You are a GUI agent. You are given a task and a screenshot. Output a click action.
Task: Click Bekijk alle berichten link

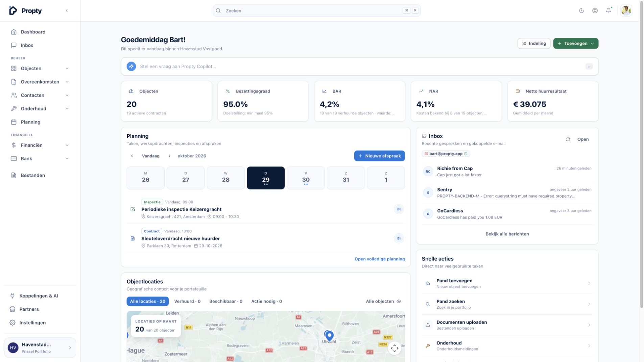click(x=507, y=234)
